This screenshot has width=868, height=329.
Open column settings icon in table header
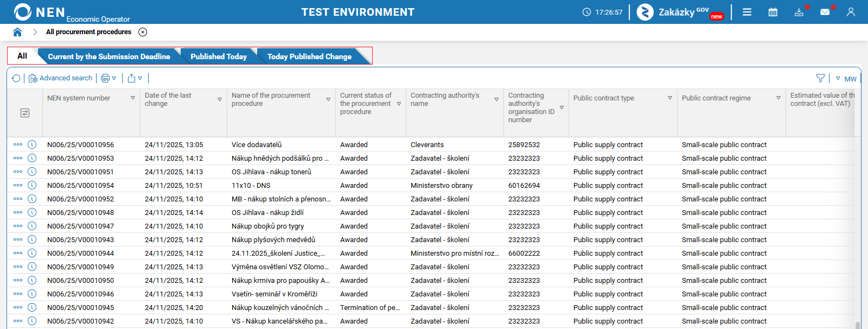[25, 113]
